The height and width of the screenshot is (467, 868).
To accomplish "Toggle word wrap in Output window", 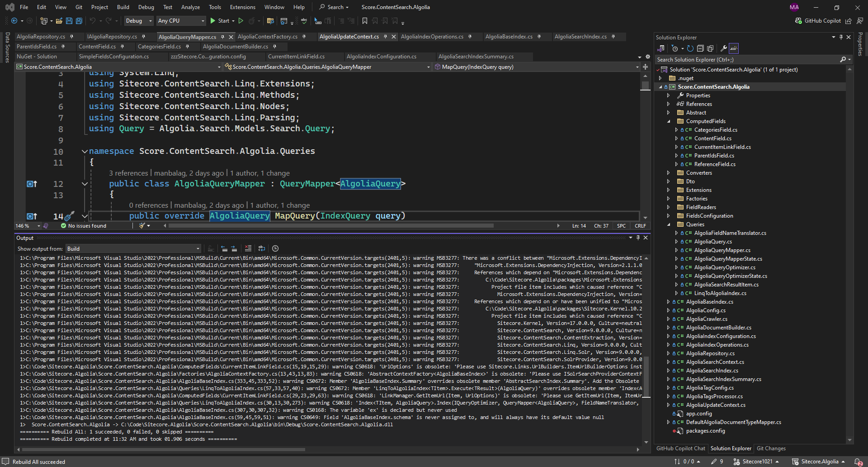I will coord(261,248).
